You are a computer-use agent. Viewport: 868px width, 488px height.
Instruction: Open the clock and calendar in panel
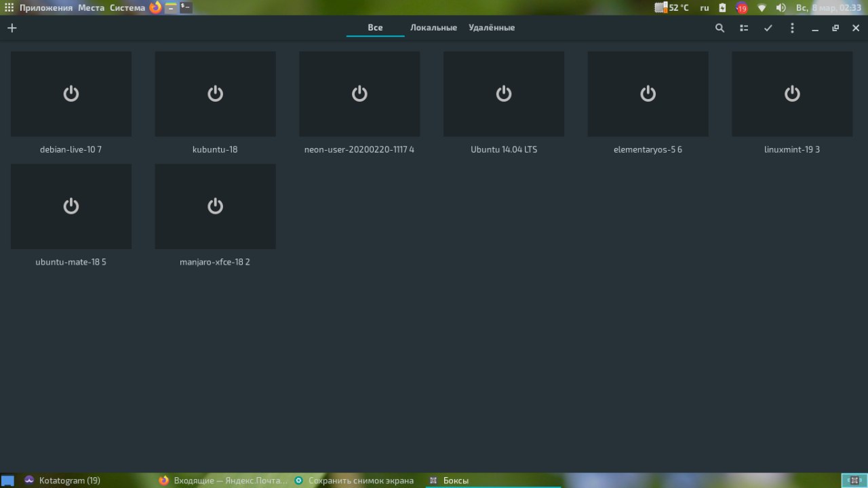click(829, 8)
